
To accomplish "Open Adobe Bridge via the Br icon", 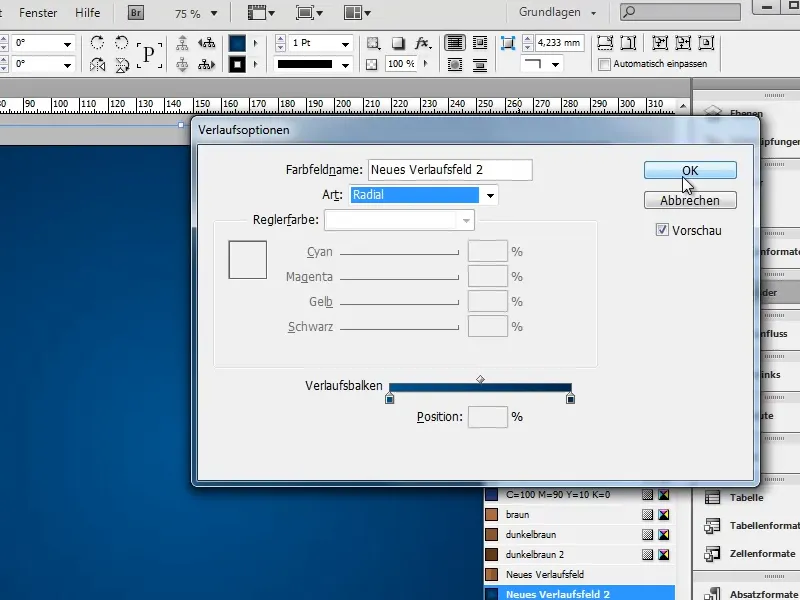I will click(136, 13).
